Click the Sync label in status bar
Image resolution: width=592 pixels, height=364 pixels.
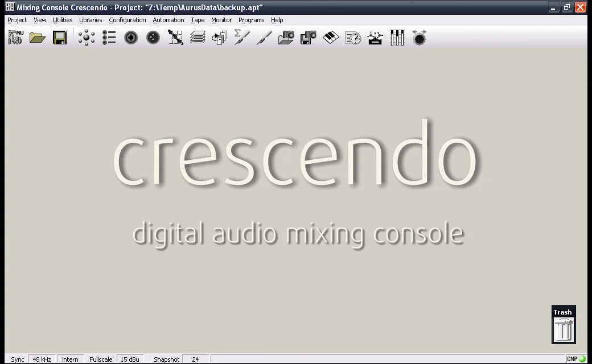point(18,359)
